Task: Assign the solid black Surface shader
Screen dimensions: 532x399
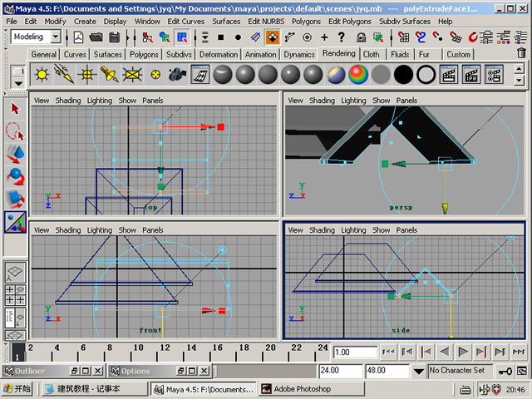Action: coord(403,74)
